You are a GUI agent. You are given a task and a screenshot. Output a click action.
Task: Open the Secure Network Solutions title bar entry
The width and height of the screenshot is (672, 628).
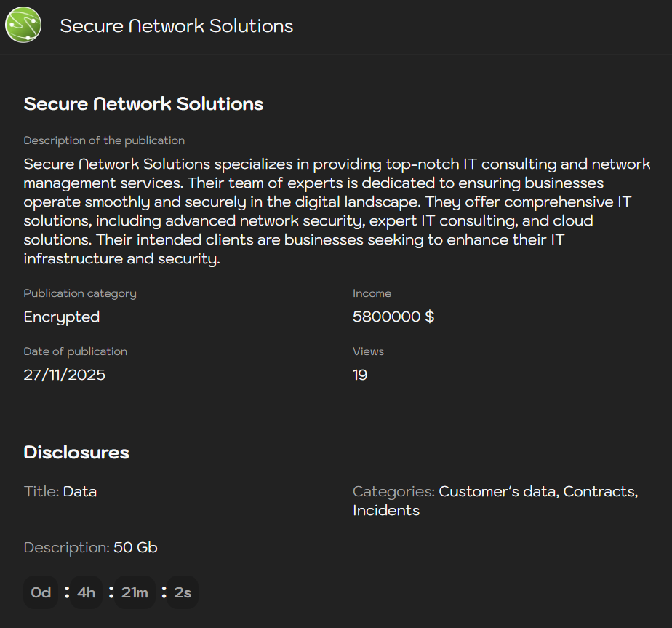(177, 25)
